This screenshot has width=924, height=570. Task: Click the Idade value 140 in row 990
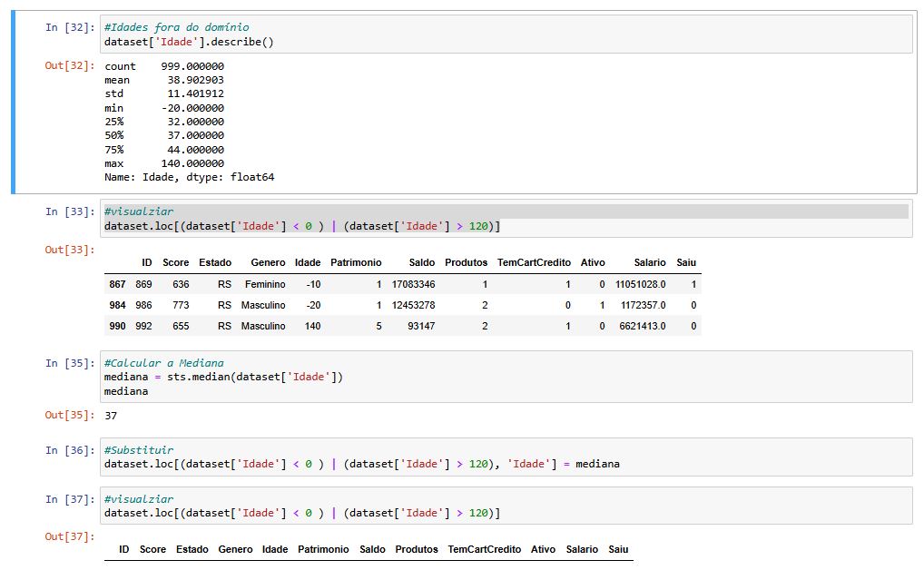tap(312, 326)
